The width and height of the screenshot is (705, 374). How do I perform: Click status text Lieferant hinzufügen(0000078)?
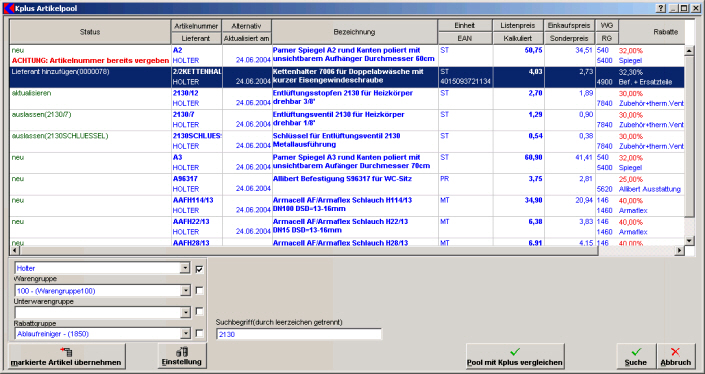point(61,71)
